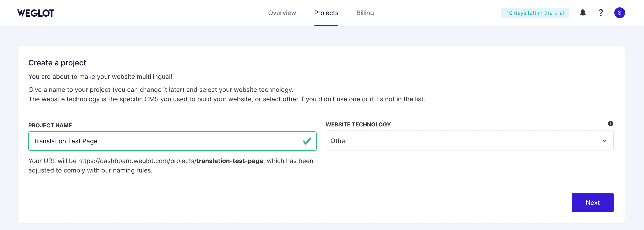
Task: Open the user avatar S menu
Action: tap(619, 13)
